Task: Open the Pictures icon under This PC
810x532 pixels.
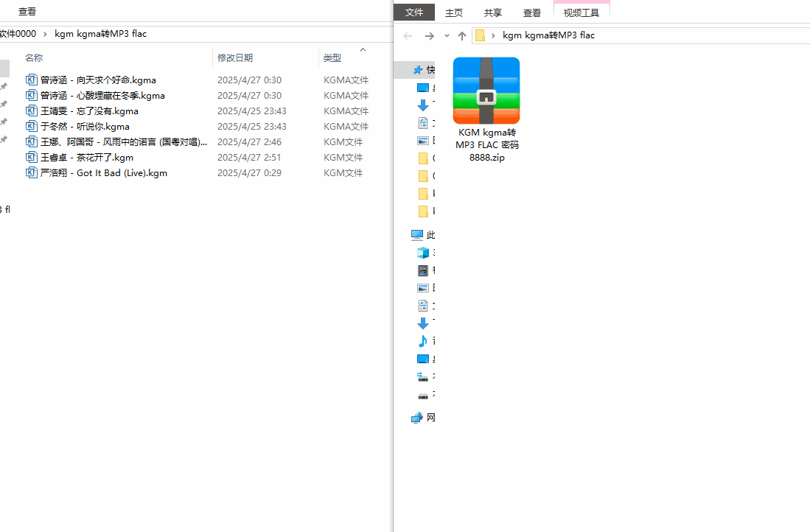Action: coord(422,287)
